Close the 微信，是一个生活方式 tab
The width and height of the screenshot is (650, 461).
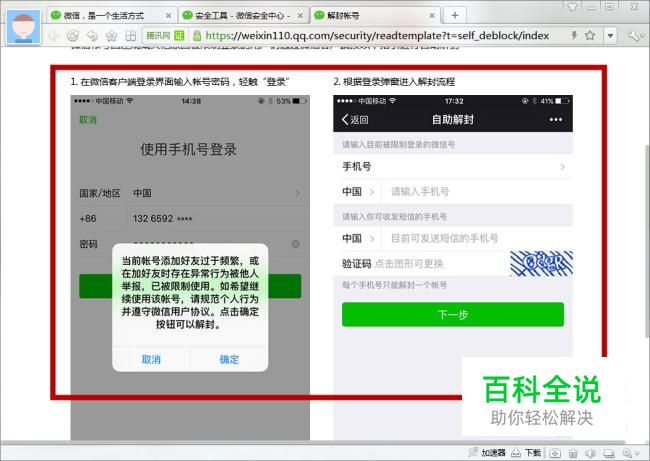[168, 16]
